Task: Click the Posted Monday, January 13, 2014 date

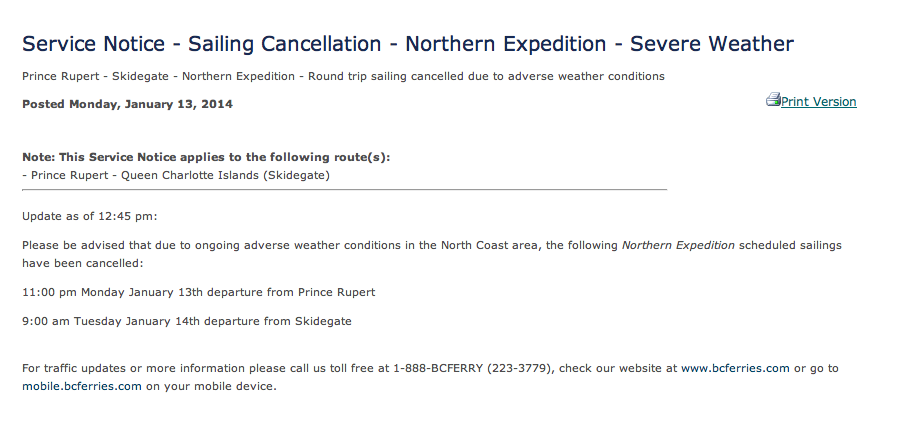Action: (127, 104)
